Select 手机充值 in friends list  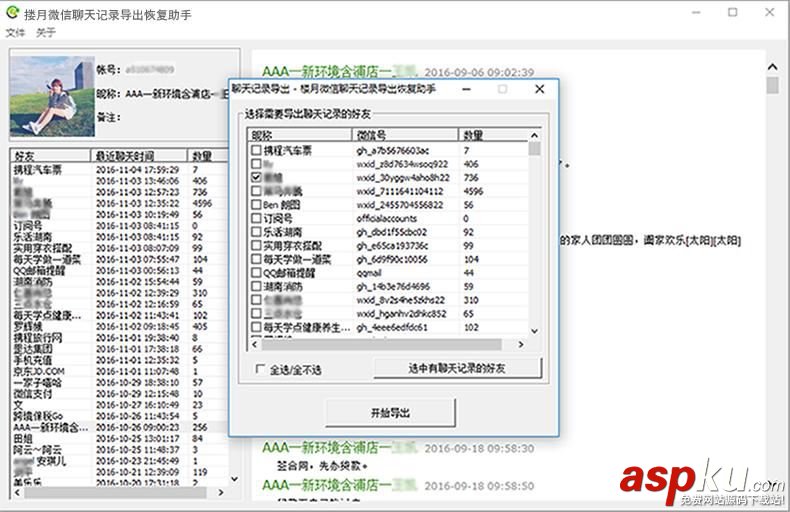coord(33,360)
